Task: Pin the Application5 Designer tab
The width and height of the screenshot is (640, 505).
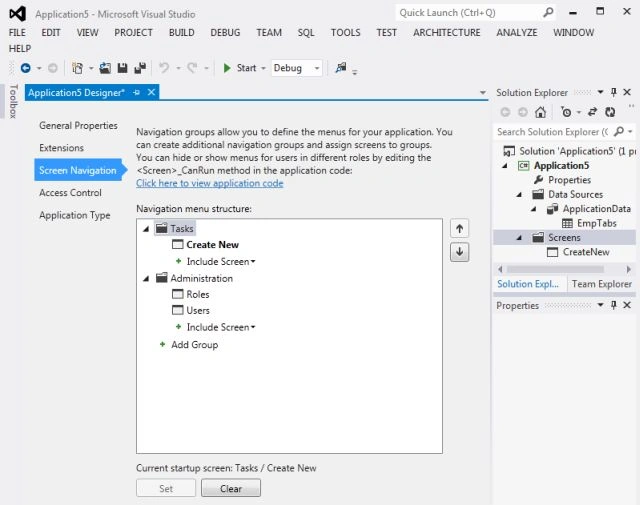Action: click(x=136, y=93)
